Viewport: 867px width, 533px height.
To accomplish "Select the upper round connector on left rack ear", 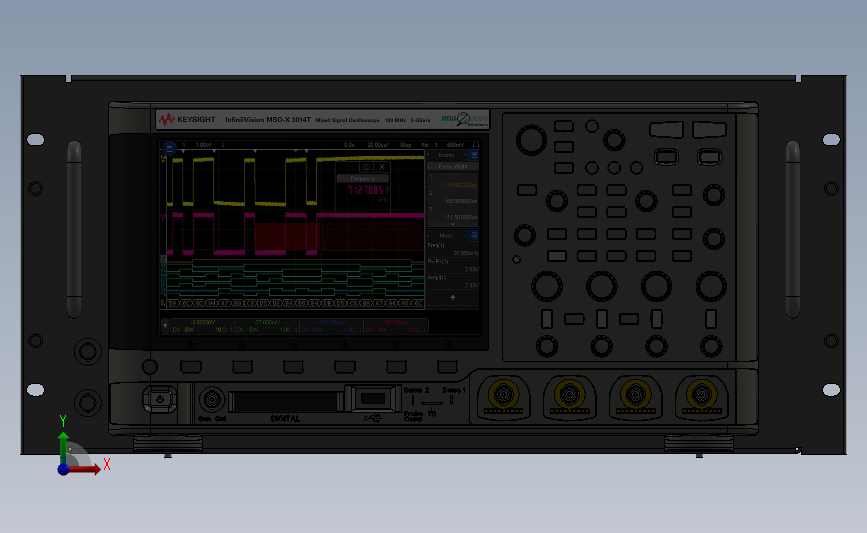I will click(x=87, y=351).
